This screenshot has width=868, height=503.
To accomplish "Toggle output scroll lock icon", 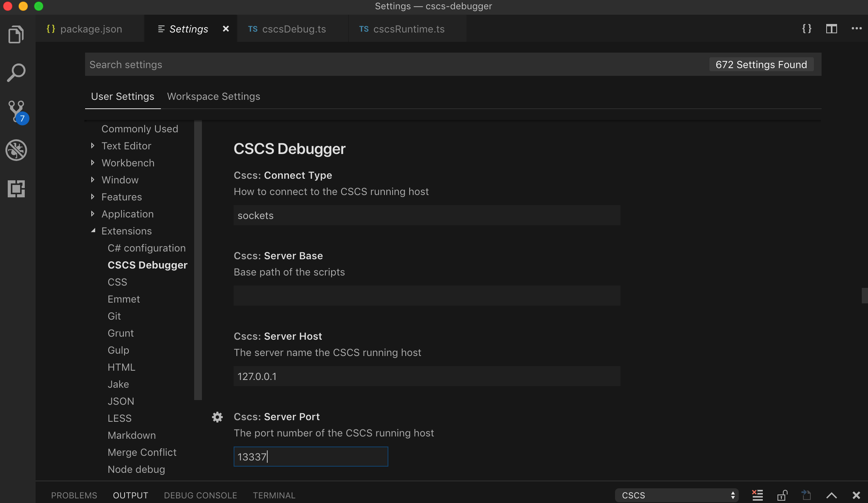I will click(x=782, y=495).
